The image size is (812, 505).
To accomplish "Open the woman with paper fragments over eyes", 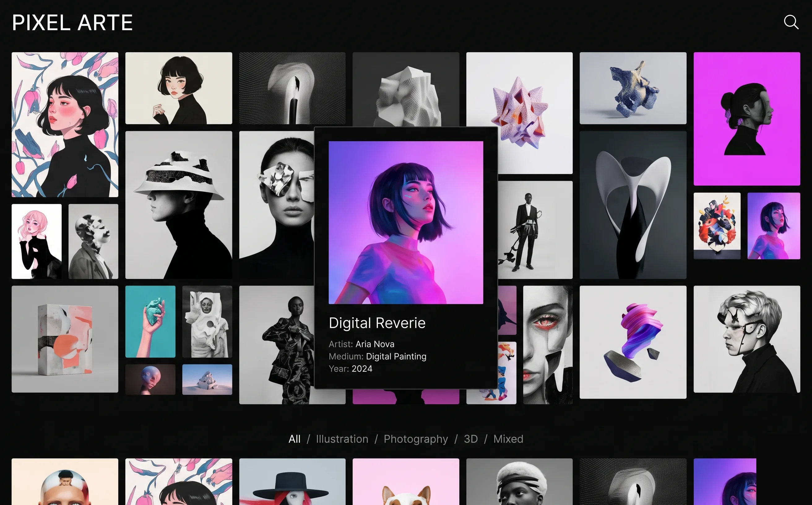I will 277,205.
